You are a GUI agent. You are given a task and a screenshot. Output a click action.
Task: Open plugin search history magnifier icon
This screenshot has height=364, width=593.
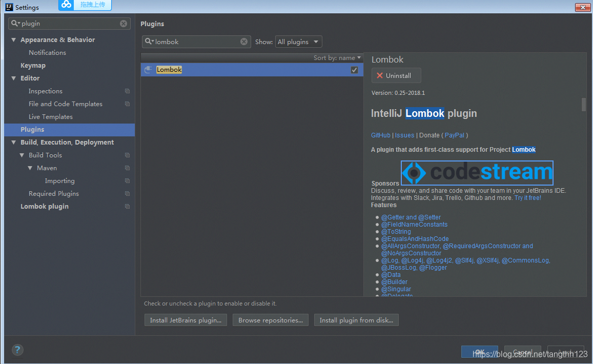[149, 42]
